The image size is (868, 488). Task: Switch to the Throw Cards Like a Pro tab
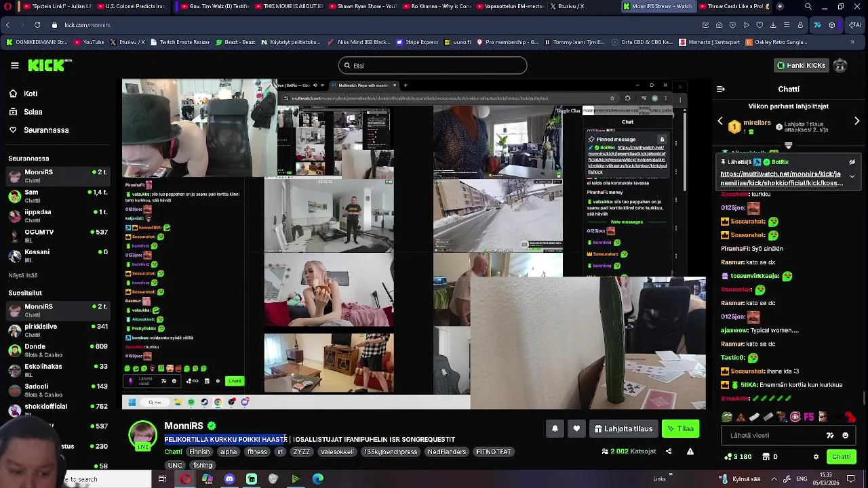point(736,6)
